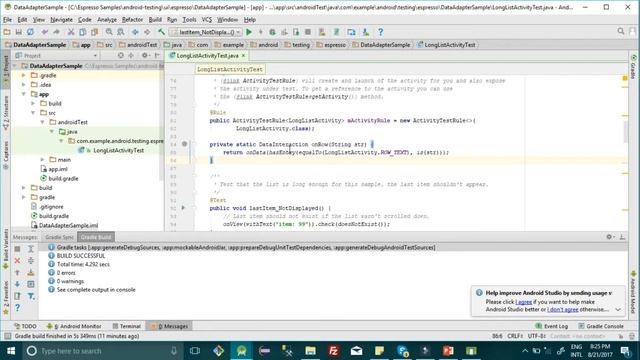
Task: Click the Windows Start button
Action: [11, 351]
